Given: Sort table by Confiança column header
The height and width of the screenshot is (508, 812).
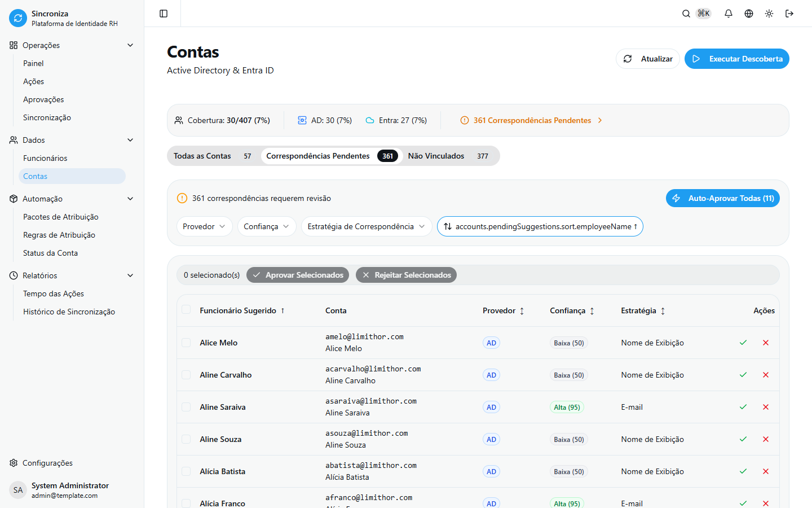Looking at the screenshot, I should pyautogui.click(x=572, y=310).
